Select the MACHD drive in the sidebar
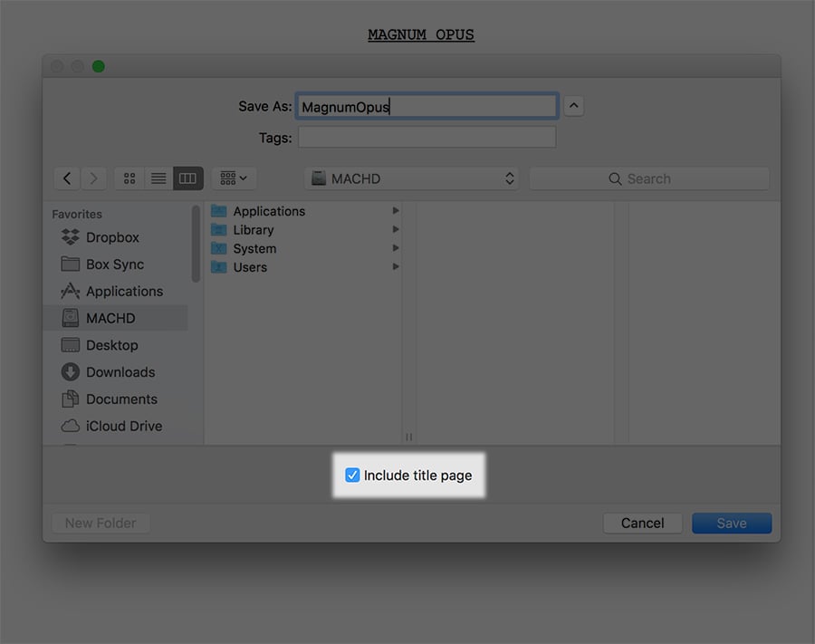The height and width of the screenshot is (644, 815). 110,318
